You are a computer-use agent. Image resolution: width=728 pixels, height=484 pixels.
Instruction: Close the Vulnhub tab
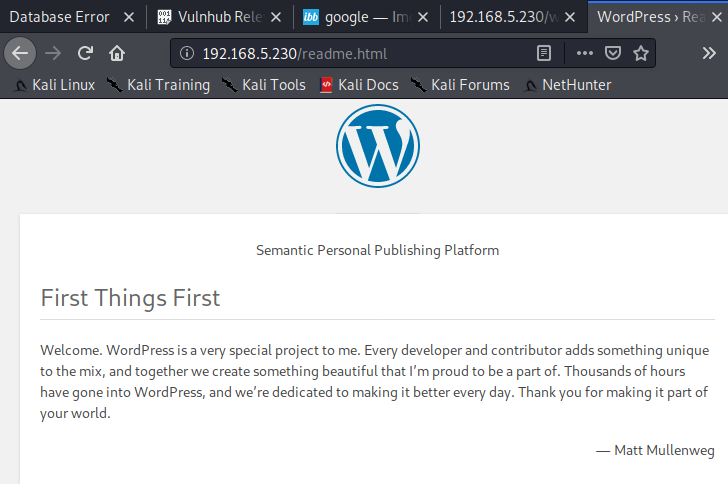coord(276,17)
